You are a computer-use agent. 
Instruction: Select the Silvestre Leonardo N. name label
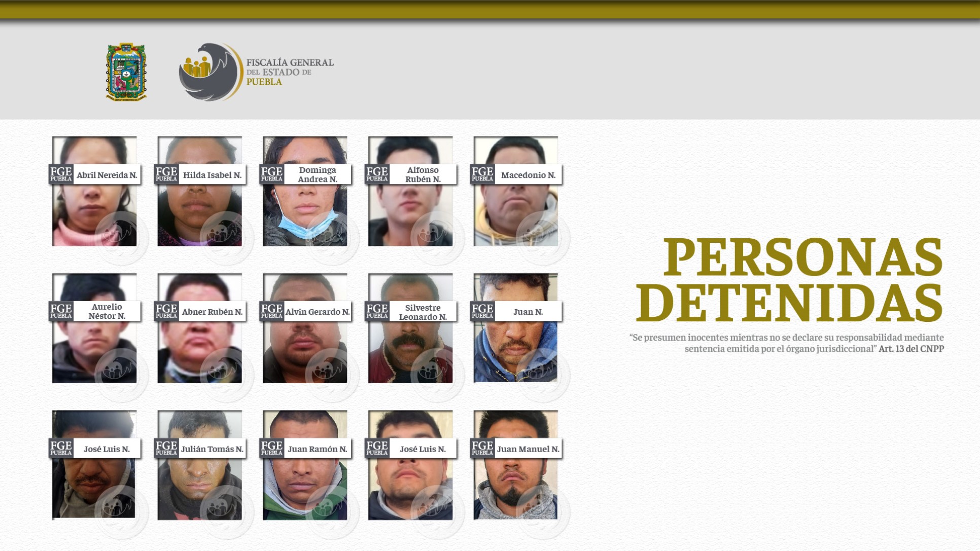423,312
